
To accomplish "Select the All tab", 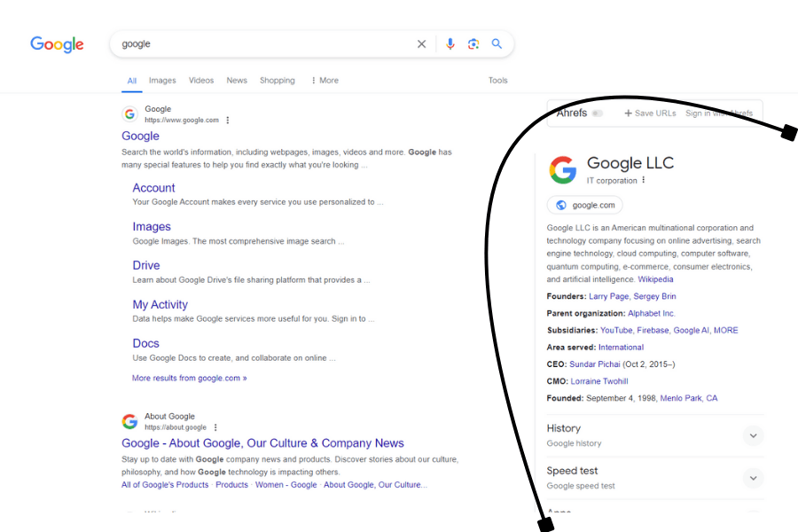I will (132, 81).
